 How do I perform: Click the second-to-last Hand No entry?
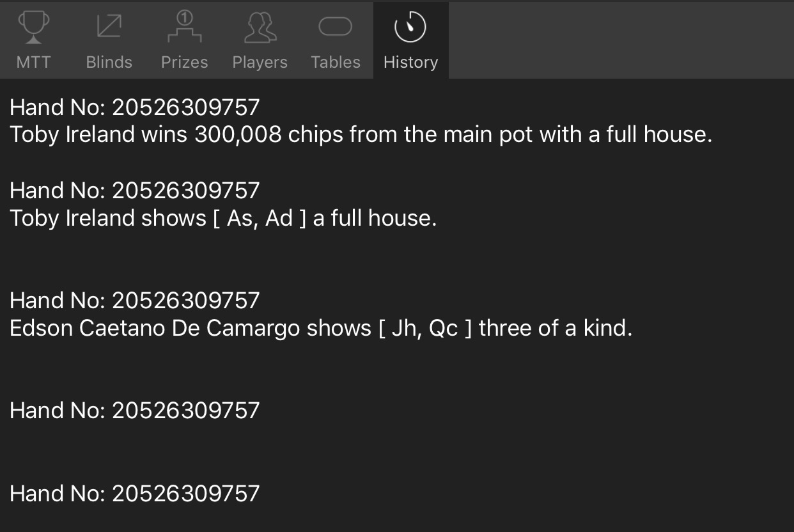135,411
